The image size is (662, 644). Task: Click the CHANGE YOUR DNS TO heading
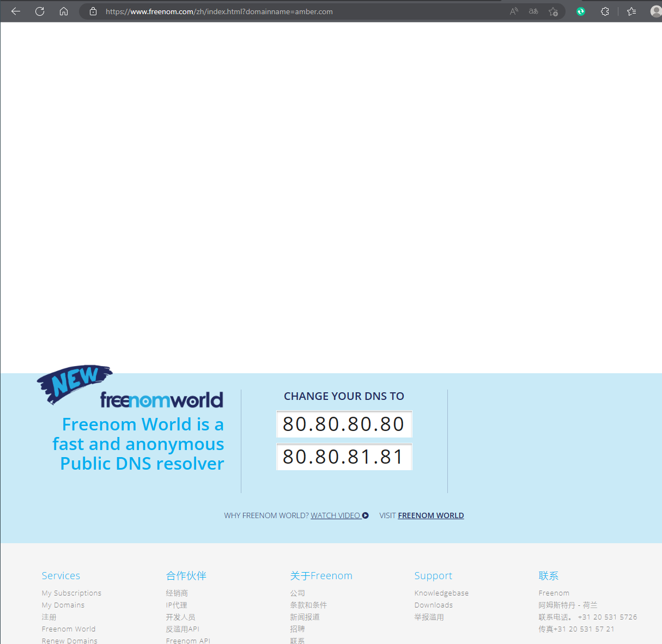tap(344, 396)
